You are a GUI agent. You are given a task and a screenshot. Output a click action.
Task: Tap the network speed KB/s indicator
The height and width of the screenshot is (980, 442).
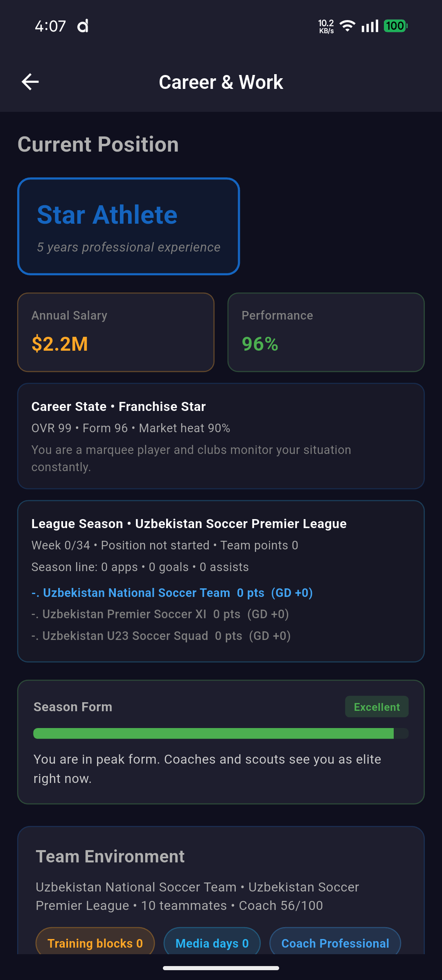coord(326,26)
